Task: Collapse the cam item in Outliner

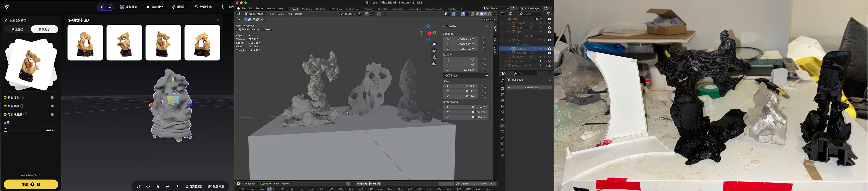Action: click(510, 32)
